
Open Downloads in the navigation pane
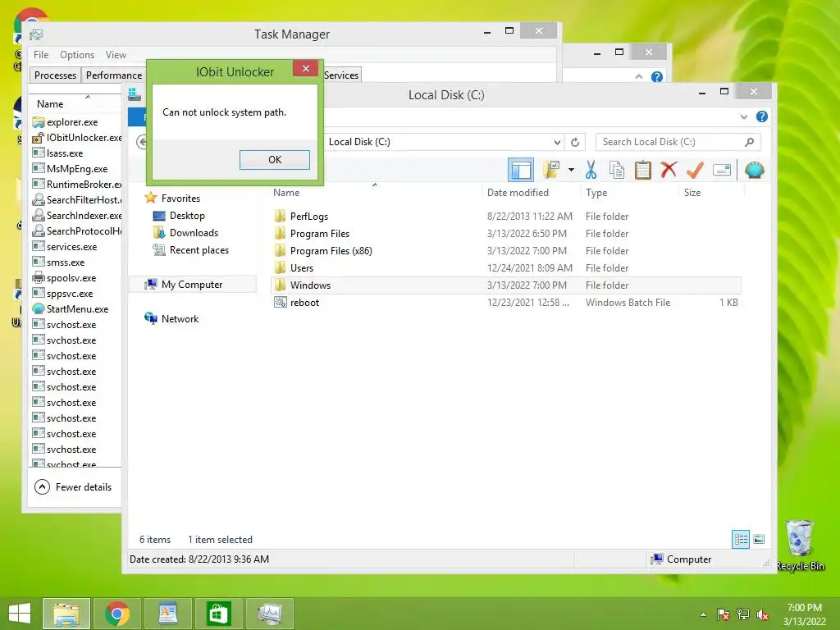coord(194,232)
